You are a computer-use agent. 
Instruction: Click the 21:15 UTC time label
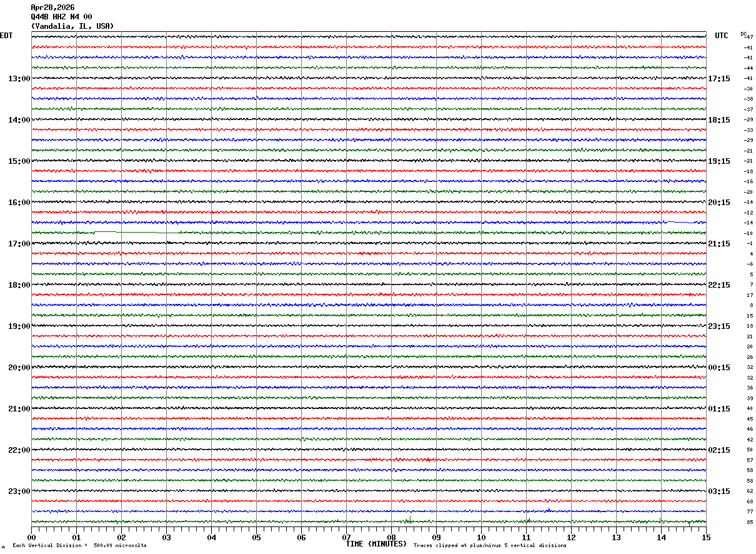(x=719, y=244)
